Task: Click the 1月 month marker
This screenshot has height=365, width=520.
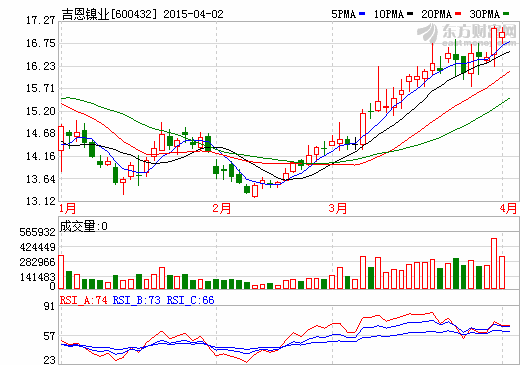Action: [67, 209]
